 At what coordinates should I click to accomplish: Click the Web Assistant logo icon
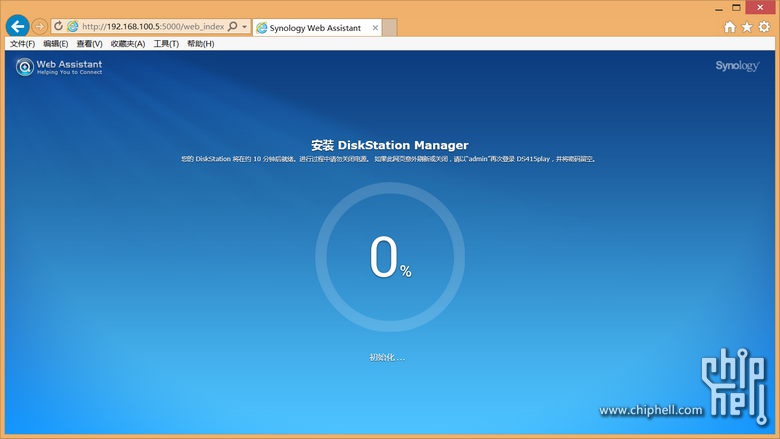(24, 67)
